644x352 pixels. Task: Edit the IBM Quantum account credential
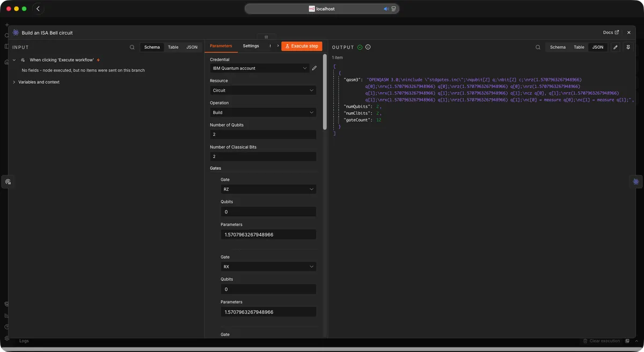coord(314,68)
